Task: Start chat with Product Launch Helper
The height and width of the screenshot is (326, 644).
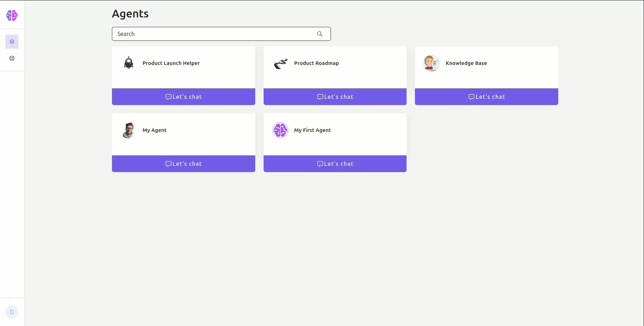Action: coord(183,97)
